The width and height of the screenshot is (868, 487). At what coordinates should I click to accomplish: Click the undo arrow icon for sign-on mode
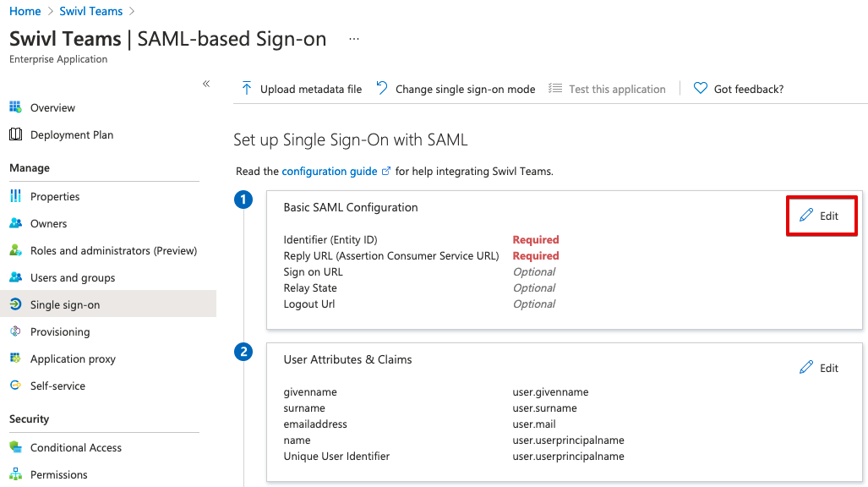[382, 88]
